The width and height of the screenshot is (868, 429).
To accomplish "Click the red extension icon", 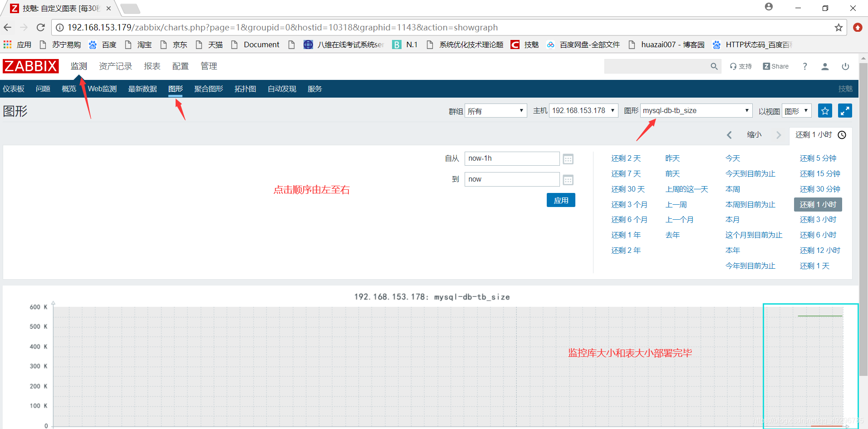I will [x=858, y=28].
